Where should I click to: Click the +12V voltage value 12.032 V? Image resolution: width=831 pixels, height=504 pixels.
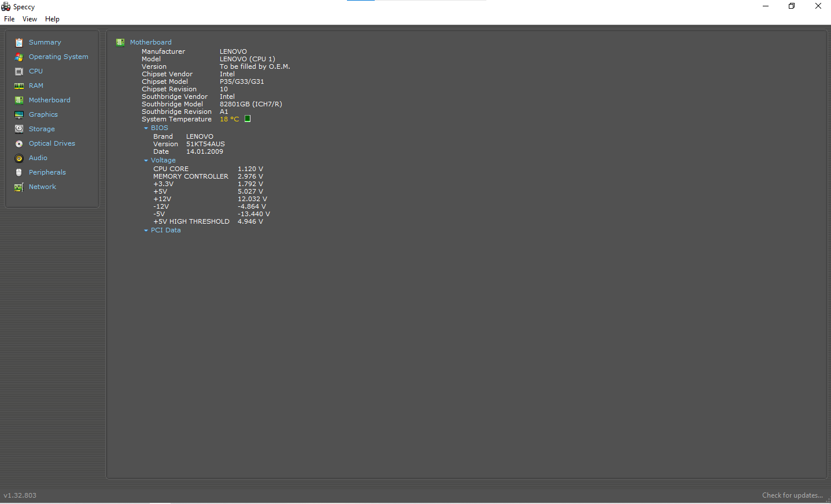(252, 199)
